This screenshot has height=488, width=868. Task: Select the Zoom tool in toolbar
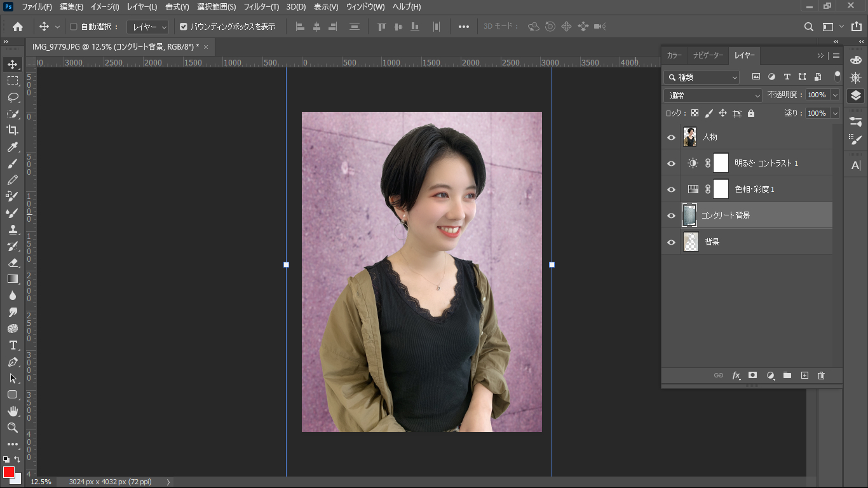pos(12,428)
